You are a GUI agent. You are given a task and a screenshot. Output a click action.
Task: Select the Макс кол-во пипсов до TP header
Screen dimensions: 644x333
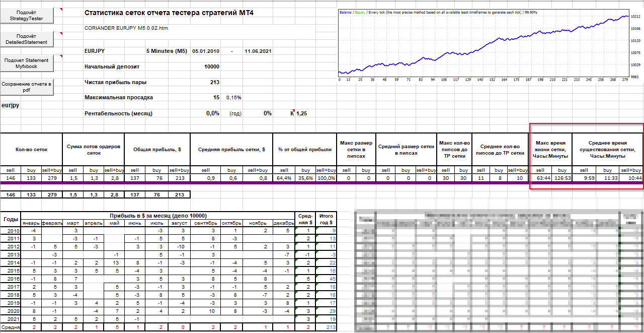point(455,150)
